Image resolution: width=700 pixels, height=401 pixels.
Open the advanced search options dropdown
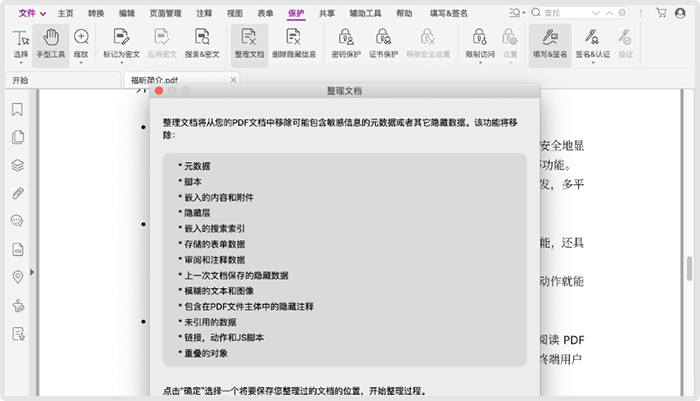coord(517,13)
